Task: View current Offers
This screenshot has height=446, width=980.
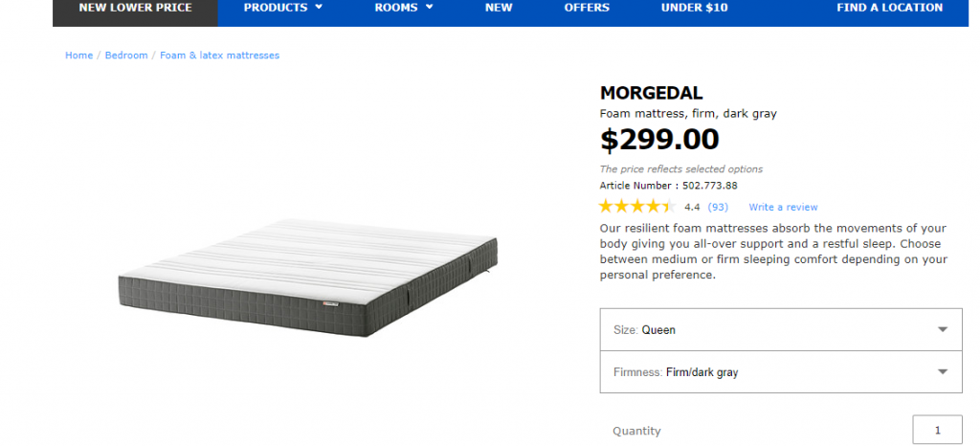Action: (587, 8)
